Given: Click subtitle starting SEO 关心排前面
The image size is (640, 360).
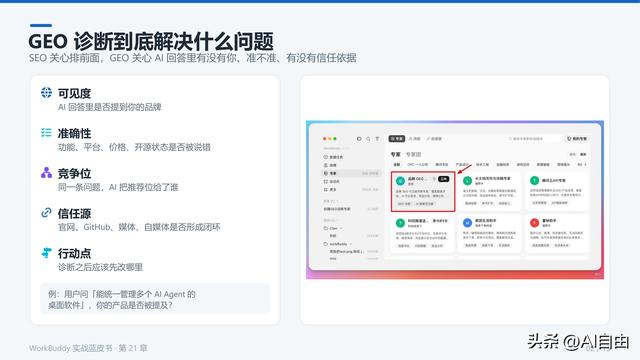Looking at the screenshot, I should click(x=193, y=58).
